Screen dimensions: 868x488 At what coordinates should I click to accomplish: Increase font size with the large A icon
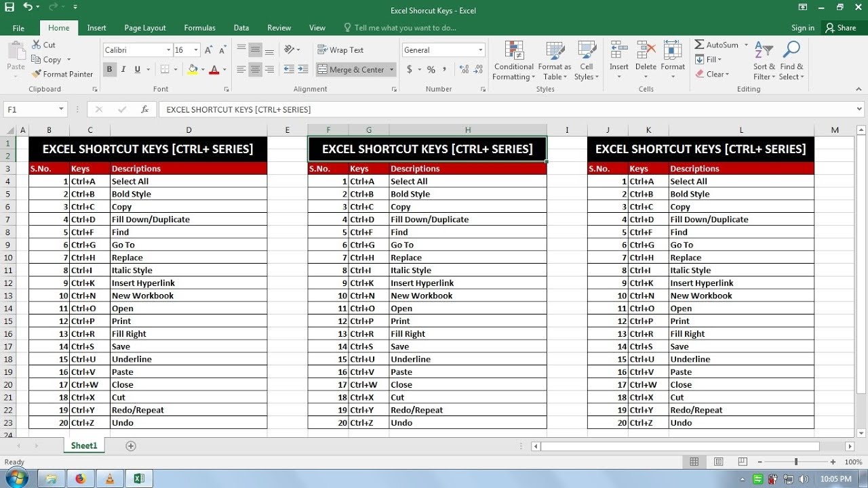point(209,50)
